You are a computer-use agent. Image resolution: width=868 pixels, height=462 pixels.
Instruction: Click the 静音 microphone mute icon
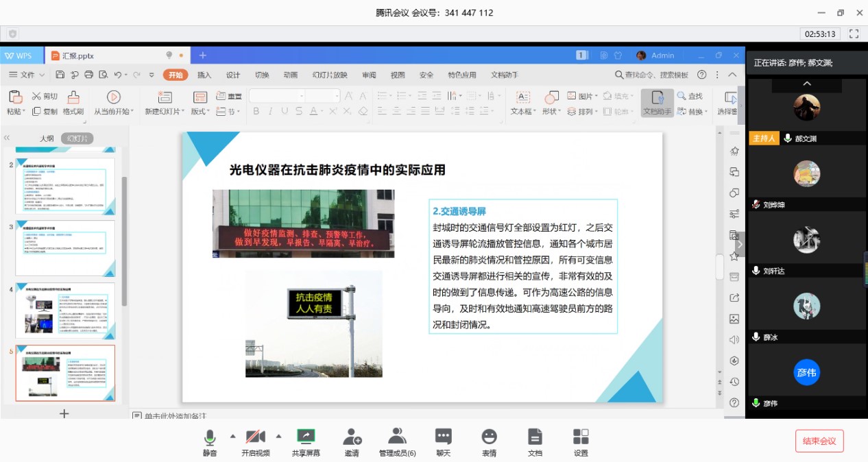[x=210, y=437]
